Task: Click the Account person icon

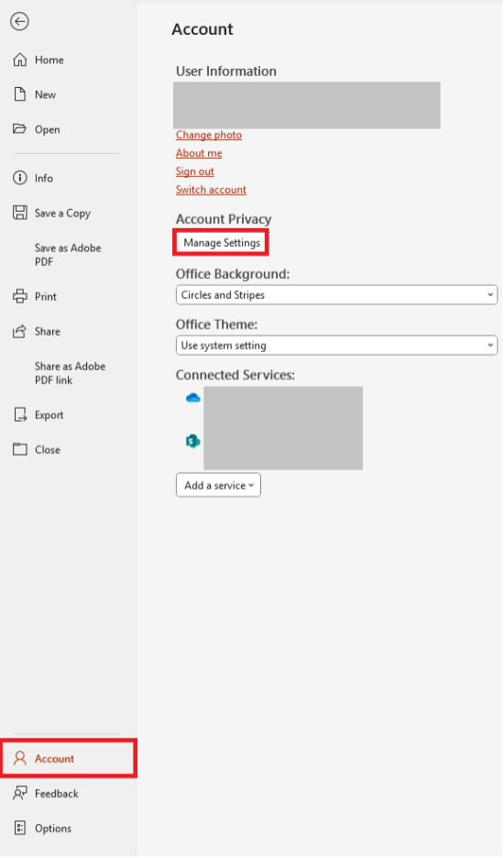Action: click(x=19, y=758)
